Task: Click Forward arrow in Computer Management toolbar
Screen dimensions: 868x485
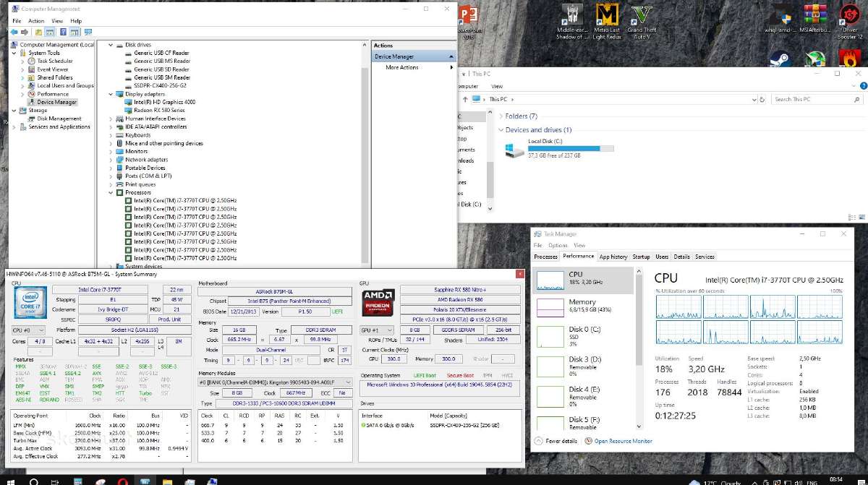Action: (26, 32)
